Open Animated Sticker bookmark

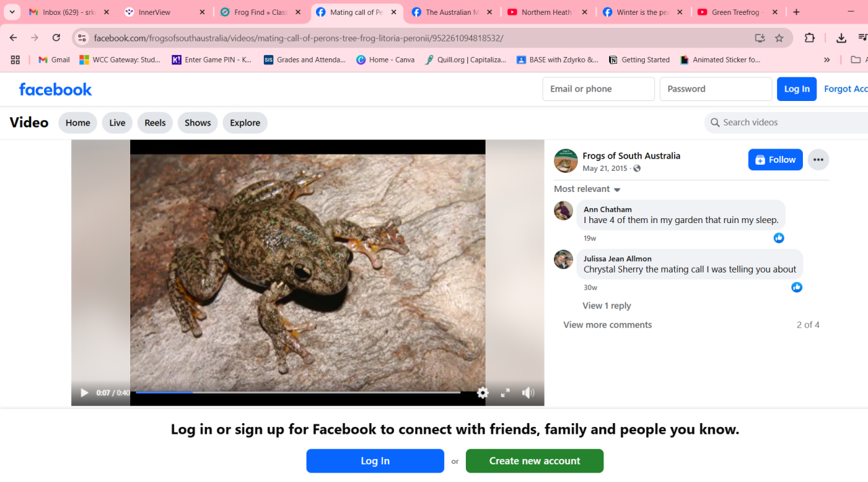(721, 60)
